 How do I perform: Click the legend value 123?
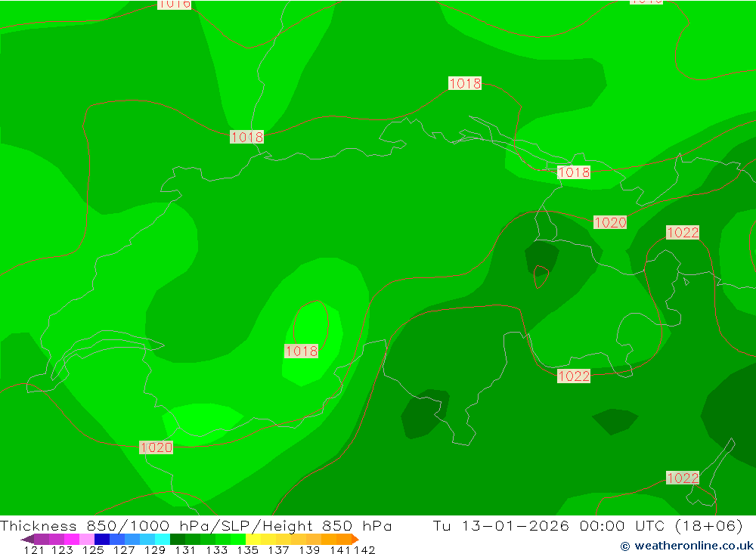pos(62,550)
